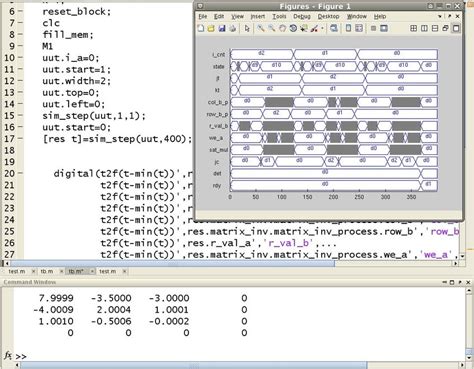This screenshot has height=369, width=474.
Task: Print the figure with the printer icon
Action: tap(232, 29)
